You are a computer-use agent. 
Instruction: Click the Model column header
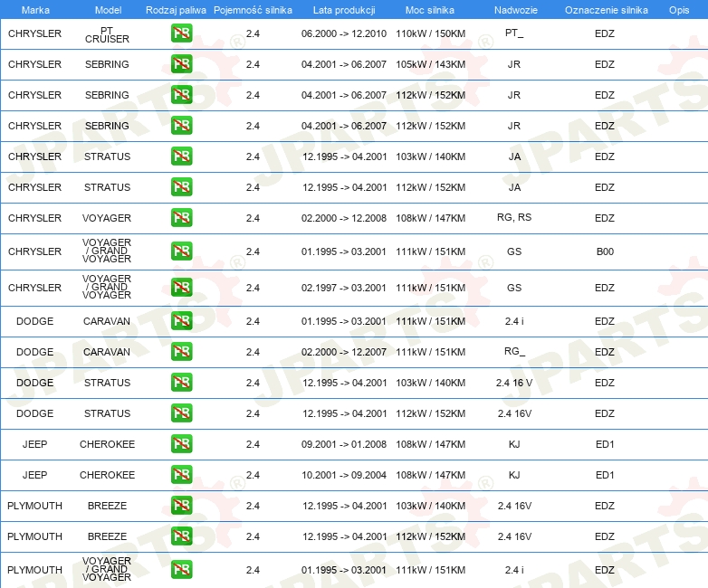pyautogui.click(x=108, y=10)
